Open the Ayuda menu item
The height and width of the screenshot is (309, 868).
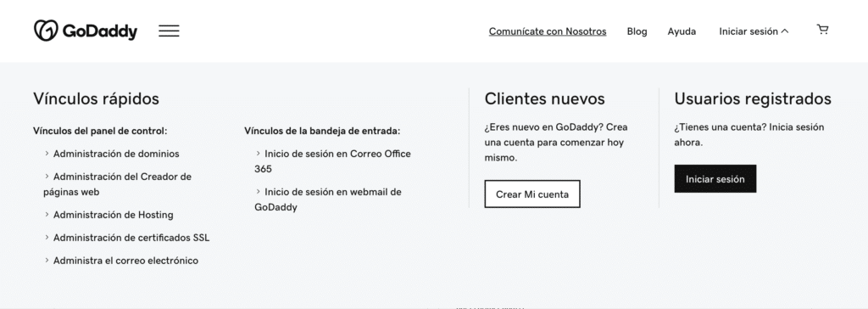pos(682,31)
